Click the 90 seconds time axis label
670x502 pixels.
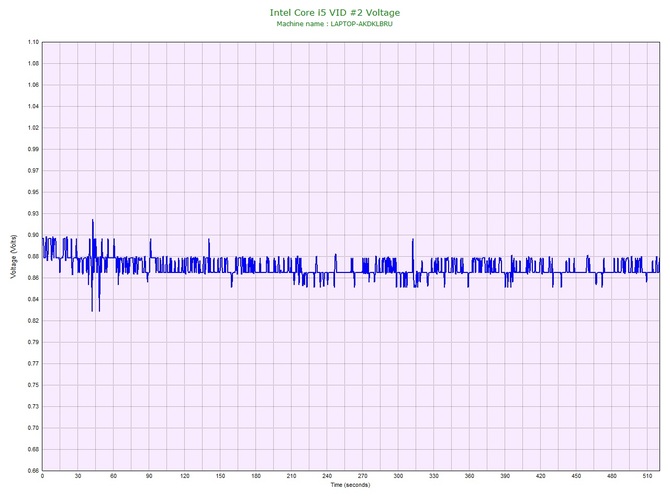(149, 476)
